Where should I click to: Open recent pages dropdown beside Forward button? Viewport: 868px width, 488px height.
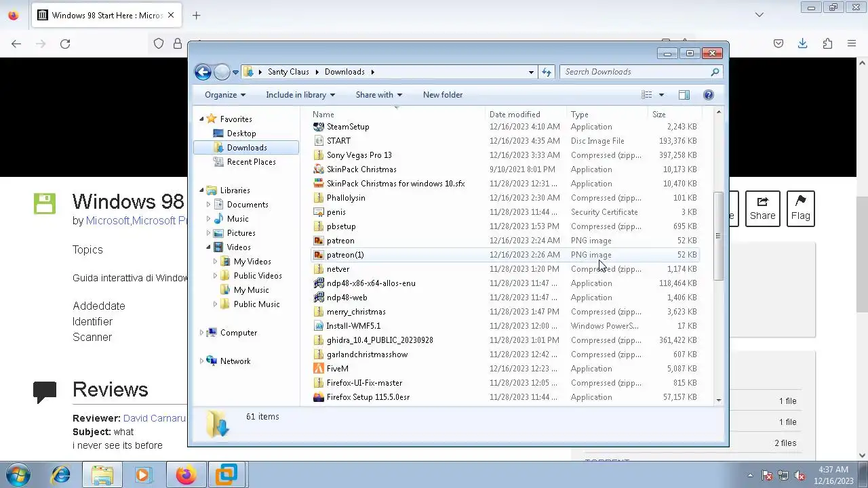(235, 72)
